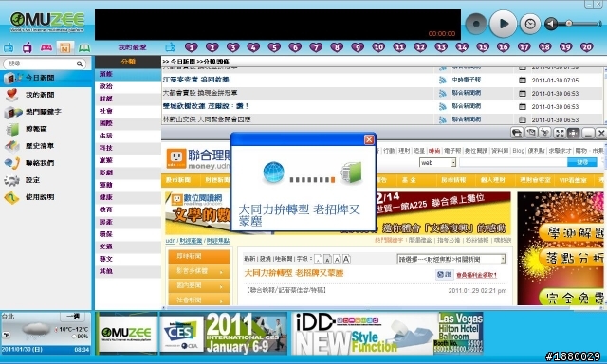Click red member-benefit link near article title
Viewport: 607px width, 364px height.
476,275
